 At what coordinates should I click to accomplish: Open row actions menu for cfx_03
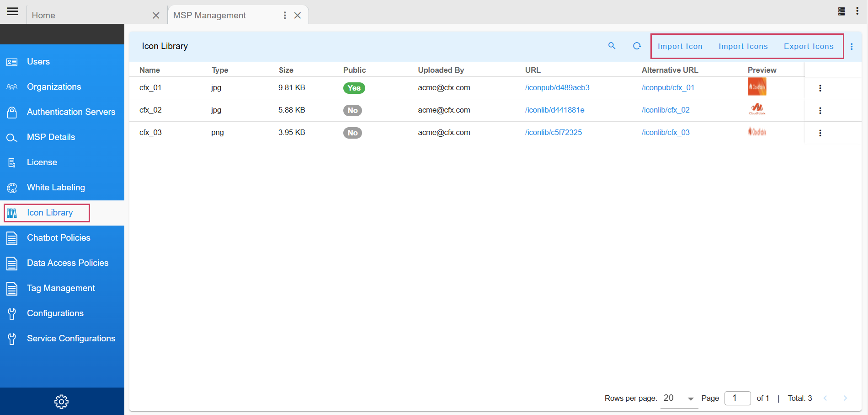point(820,133)
